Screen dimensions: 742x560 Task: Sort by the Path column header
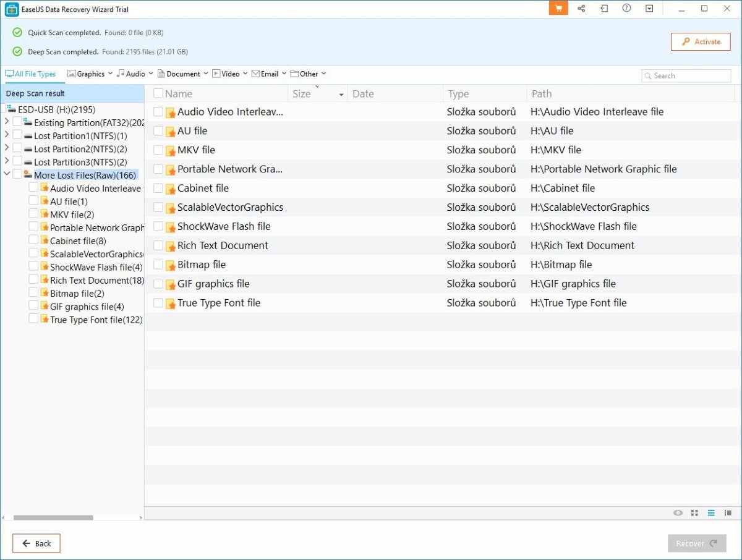[541, 94]
